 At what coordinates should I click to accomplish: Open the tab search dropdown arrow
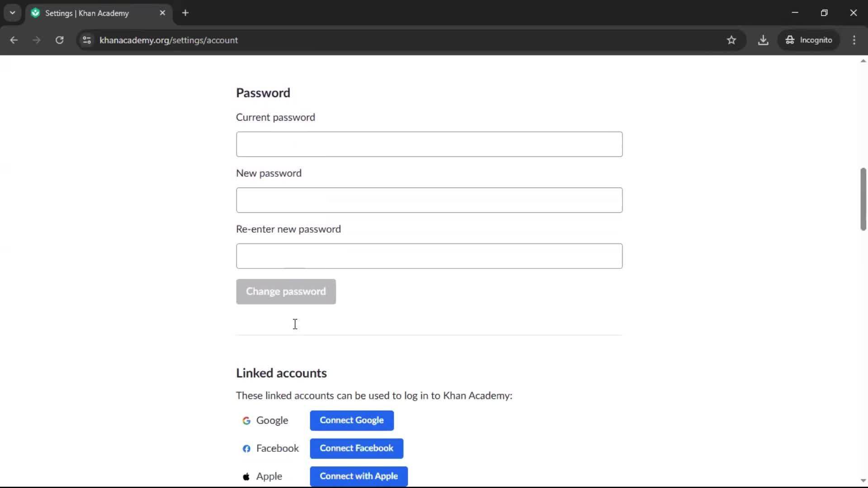(13, 13)
